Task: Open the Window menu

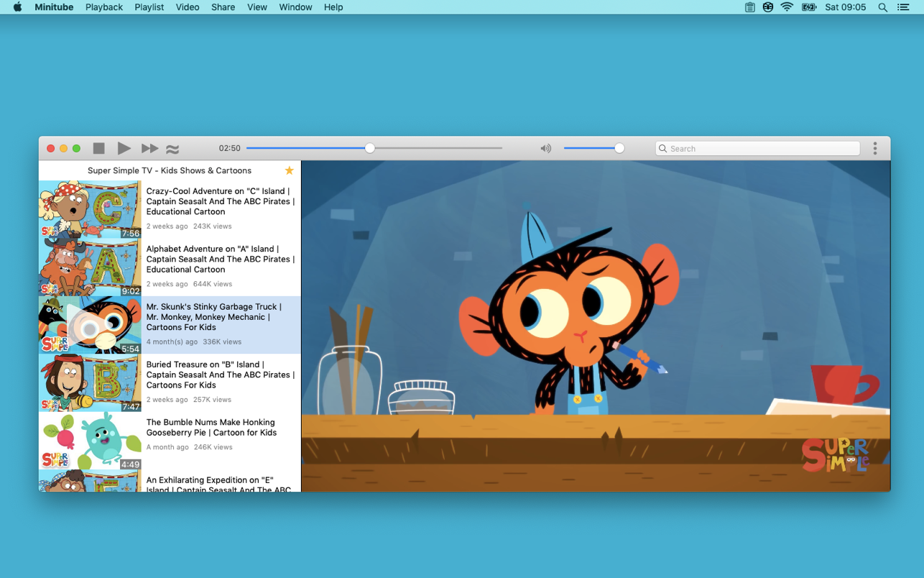Action: pos(295,7)
